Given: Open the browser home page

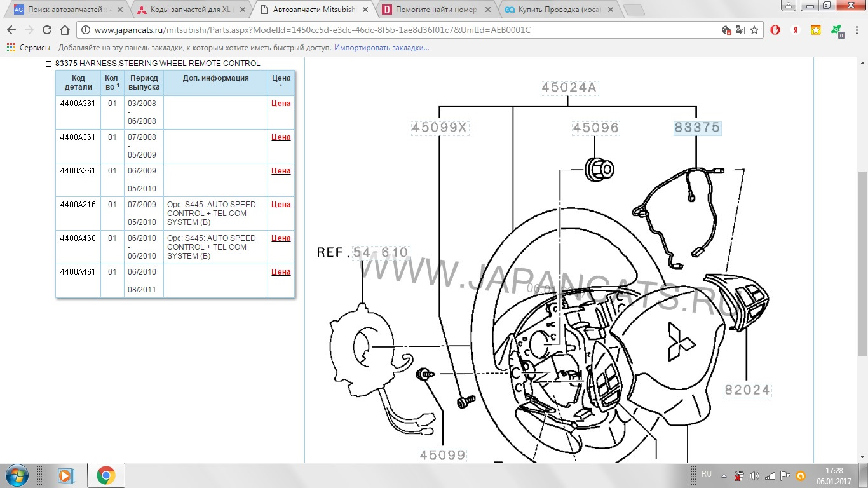Looking at the screenshot, I should (x=64, y=30).
